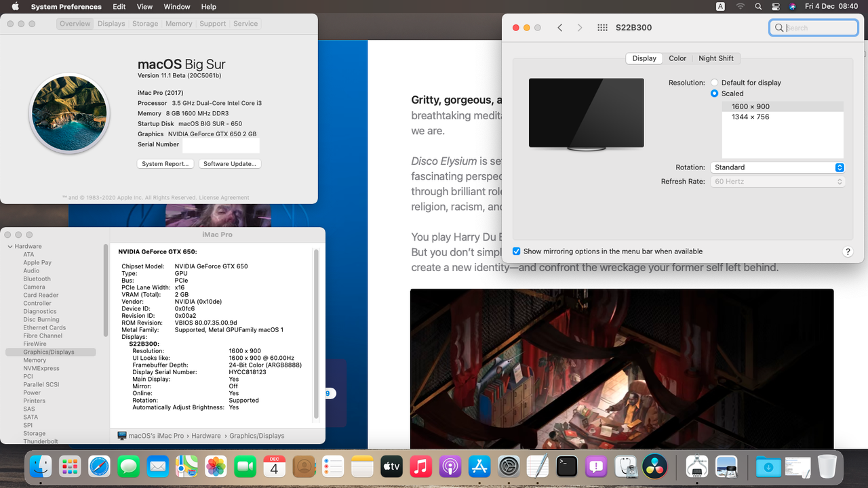This screenshot has width=868, height=488.
Task: Activate Siri from menu bar
Action: [793, 6]
